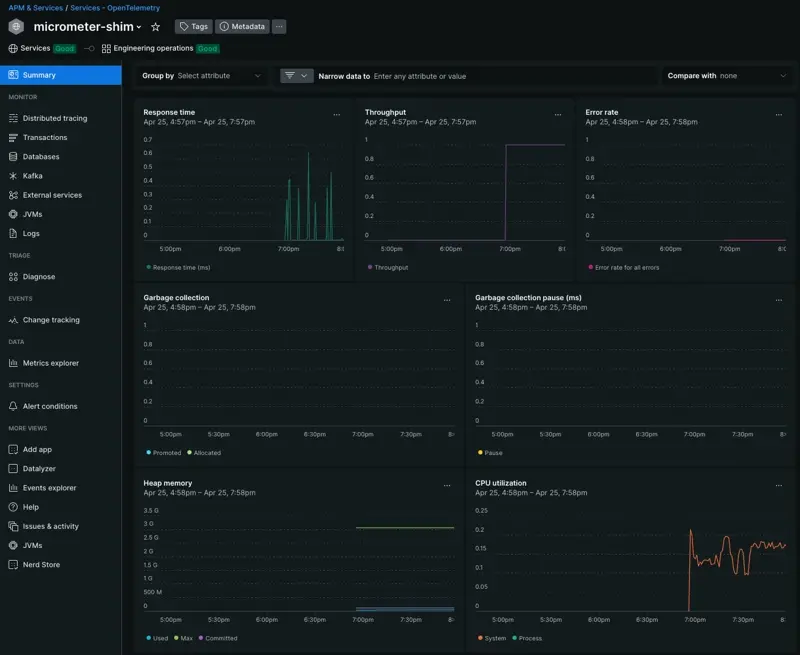Open Garbage collection pause chart options menu
Viewport: 800px width, 655px height.
(779, 300)
